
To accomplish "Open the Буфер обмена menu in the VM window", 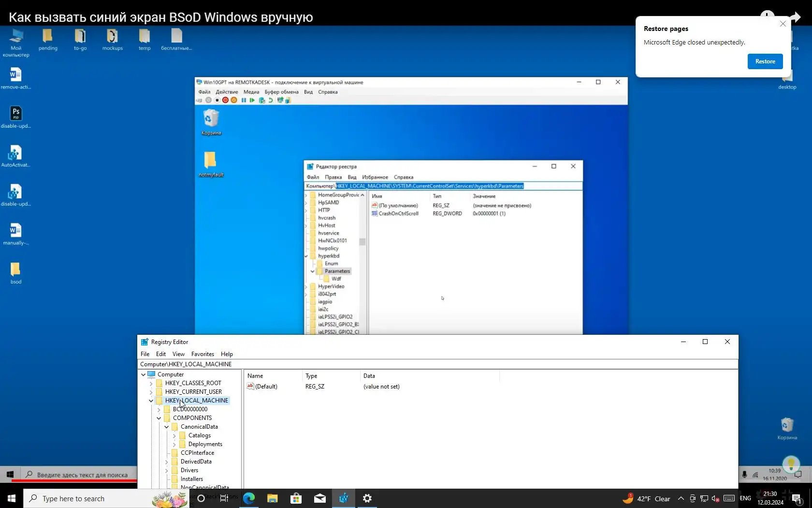I will (281, 92).
